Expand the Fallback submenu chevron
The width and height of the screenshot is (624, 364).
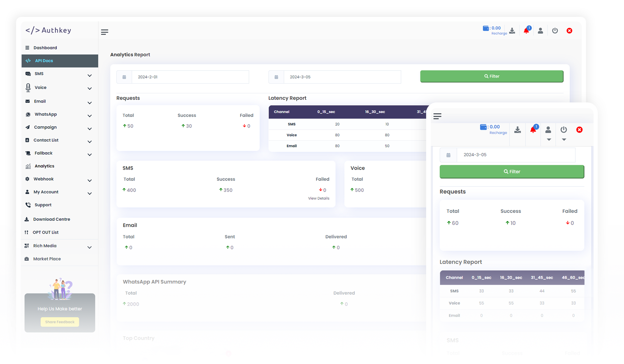pyautogui.click(x=90, y=155)
